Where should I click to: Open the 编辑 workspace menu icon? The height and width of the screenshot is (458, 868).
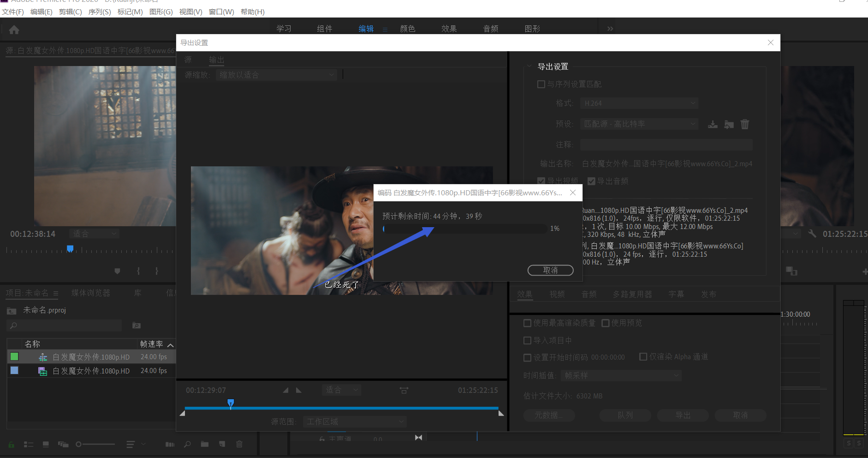(385, 29)
